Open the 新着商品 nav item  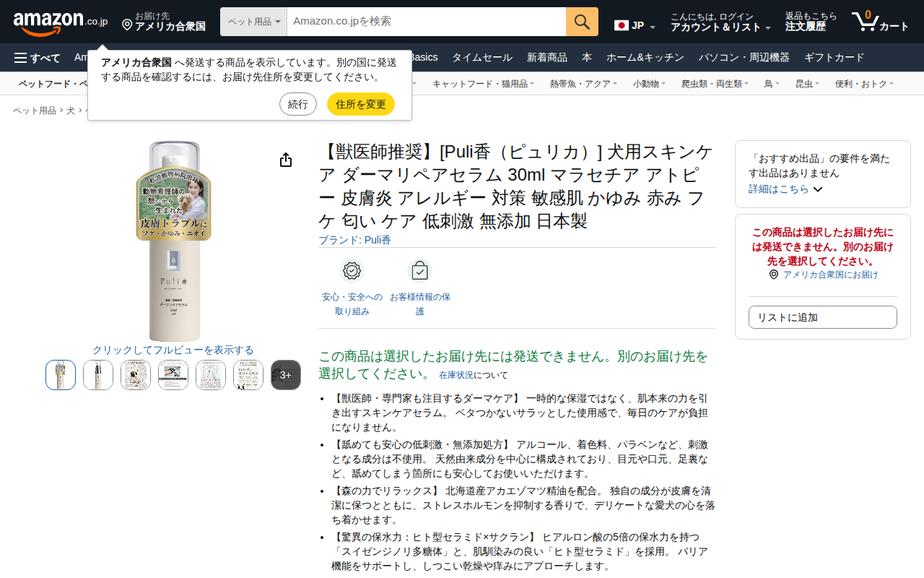pos(547,58)
